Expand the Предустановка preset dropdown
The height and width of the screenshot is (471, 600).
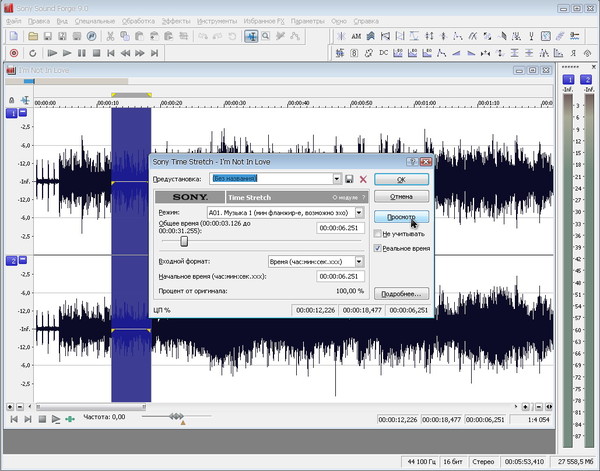[336, 179]
